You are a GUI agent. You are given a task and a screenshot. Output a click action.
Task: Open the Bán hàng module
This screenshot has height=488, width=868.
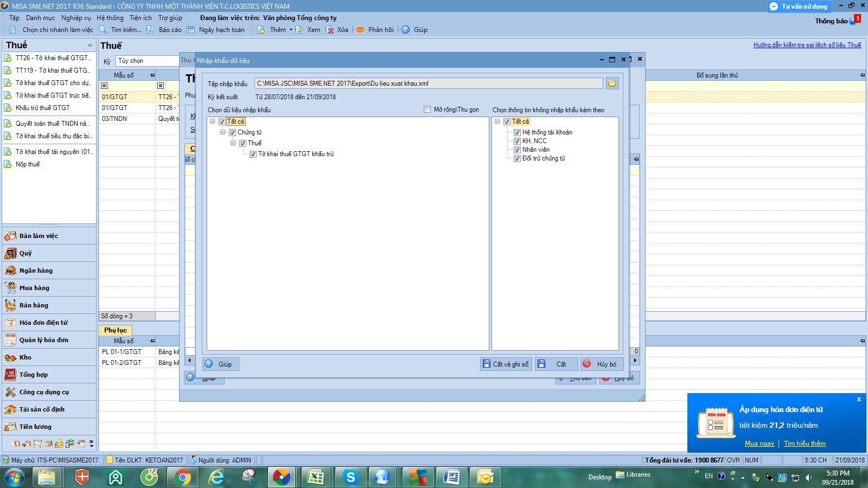pos(49,305)
